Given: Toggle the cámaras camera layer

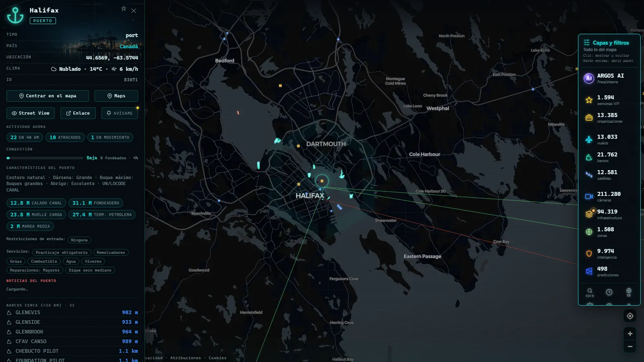Looking at the screenshot, I should coord(589,197).
